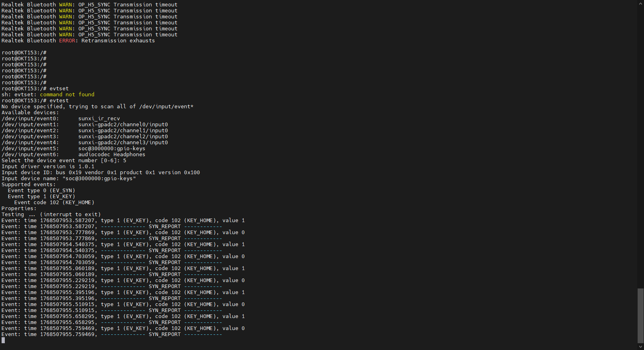Grab the vertical scrollbar thumb
644x350 pixels.
coord(640,315)
